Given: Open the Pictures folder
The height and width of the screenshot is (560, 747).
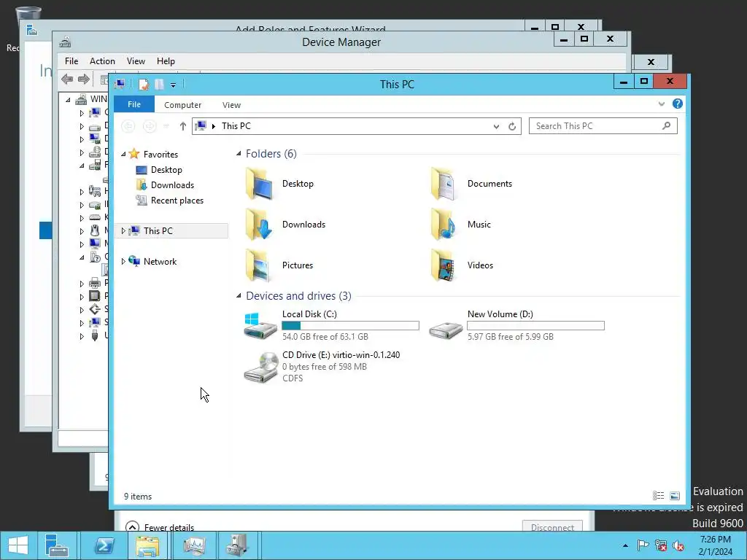Looking at the screenshot, I should click(x=279, y=265).
